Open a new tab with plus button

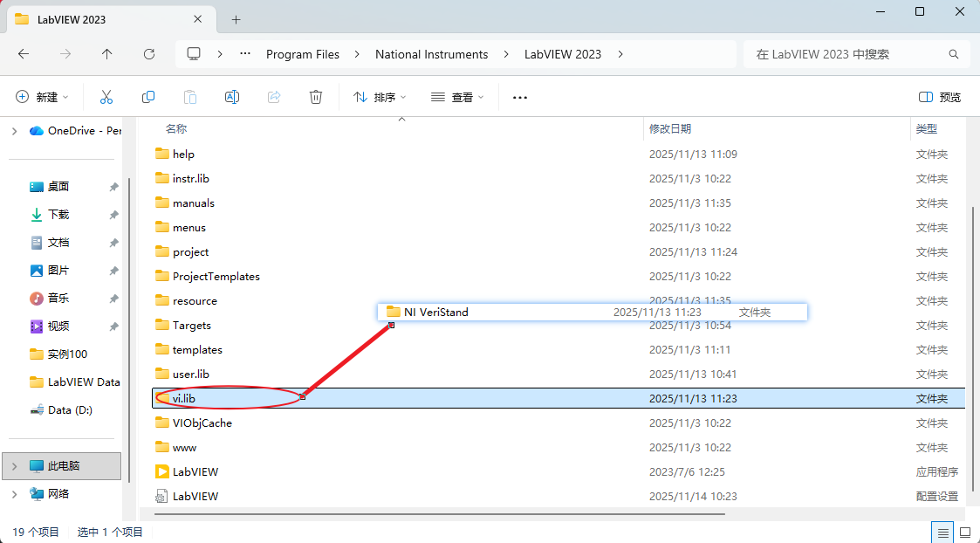coord(236,19)
